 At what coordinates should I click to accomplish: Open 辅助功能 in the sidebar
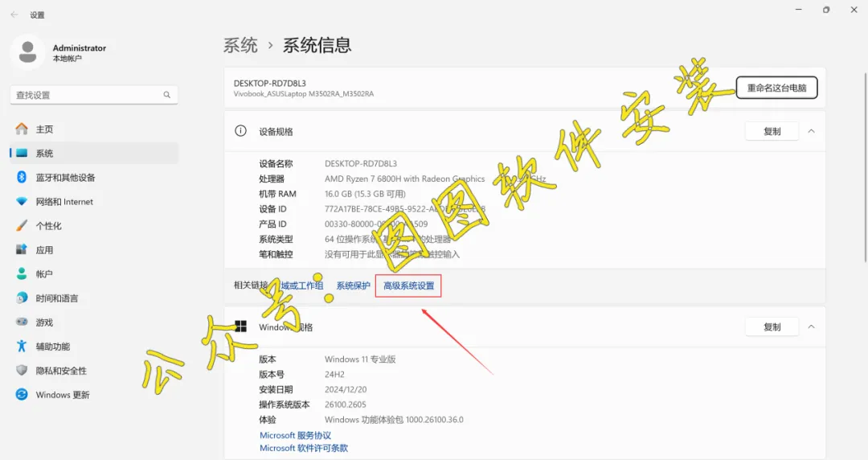(x=94, y=347)
